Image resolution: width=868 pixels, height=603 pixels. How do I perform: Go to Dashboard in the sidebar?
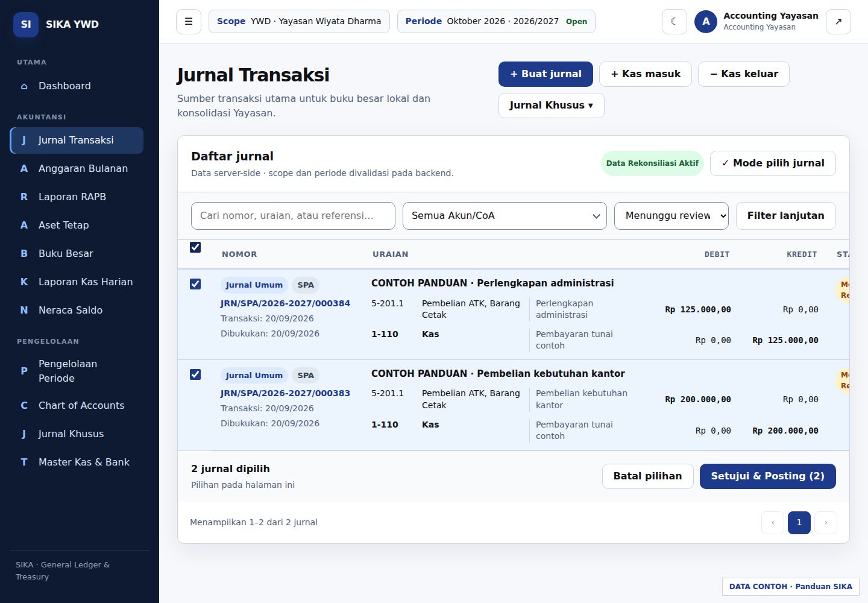[77, 86]
